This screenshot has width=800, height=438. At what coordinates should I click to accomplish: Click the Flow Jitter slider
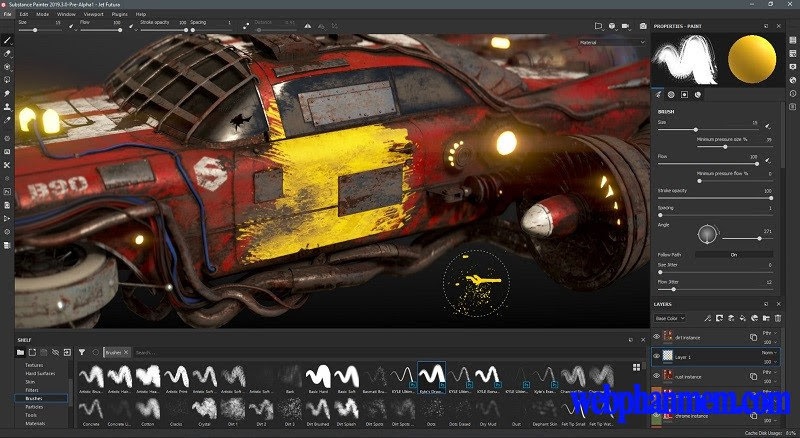[715, 289]
